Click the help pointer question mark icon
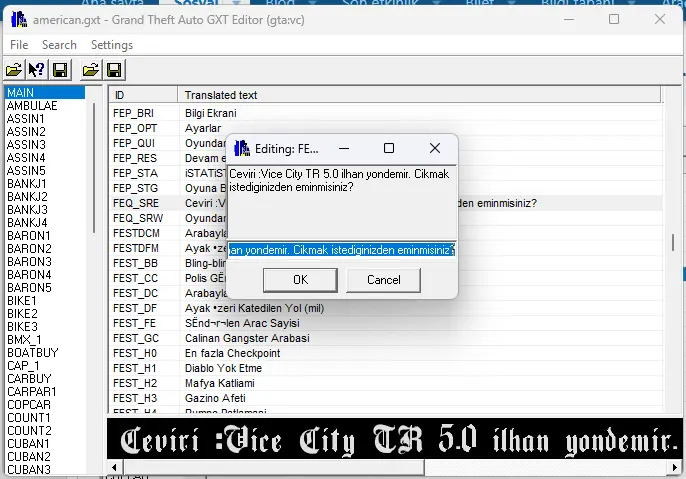The height and width of the screenshot is (479, 686). (37, 70)
